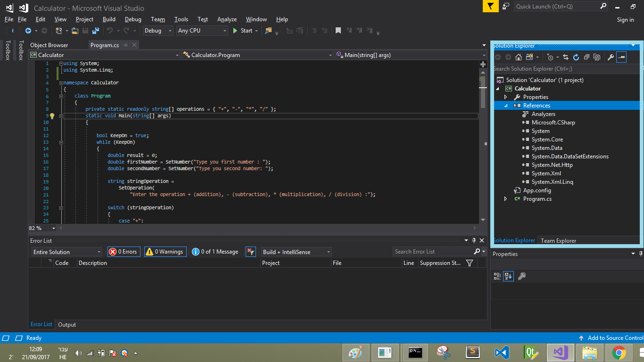Click Collapse All in Solution Explorer
The height and width of the screenshot is (362, 644).
point(586,57)
